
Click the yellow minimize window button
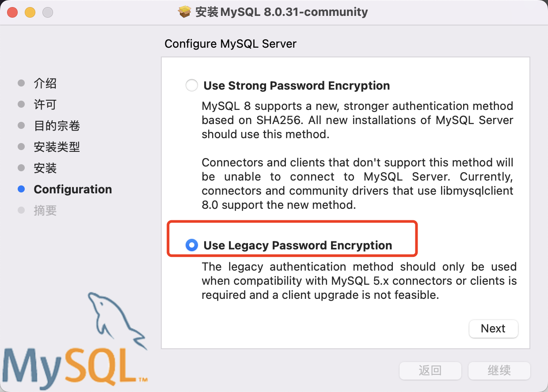point(30,12)
